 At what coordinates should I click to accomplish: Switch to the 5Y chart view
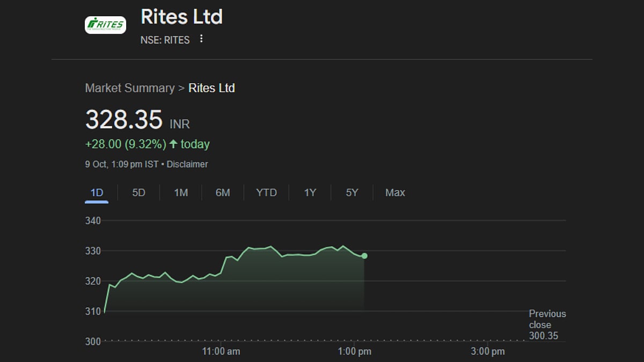352,193
